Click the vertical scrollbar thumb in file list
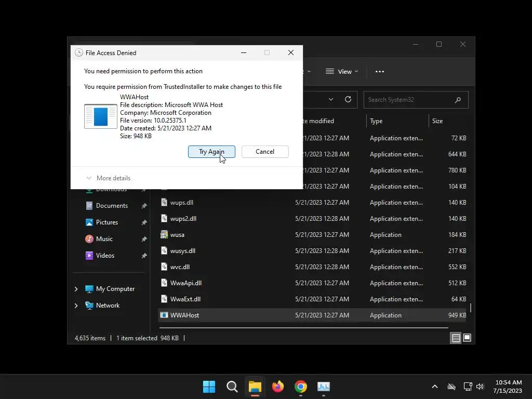Screen dimensions: 532x399 pyautogui.click(x=471, y=308)
